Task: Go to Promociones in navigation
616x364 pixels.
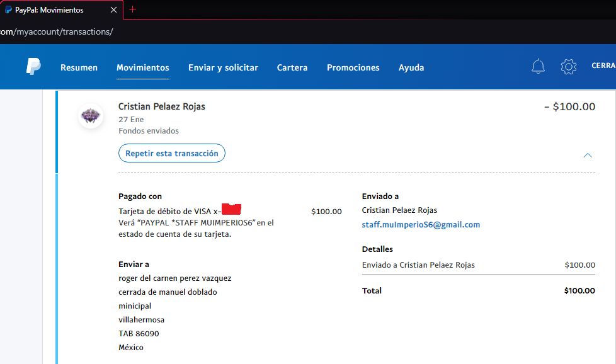Action: coord(353,67)
